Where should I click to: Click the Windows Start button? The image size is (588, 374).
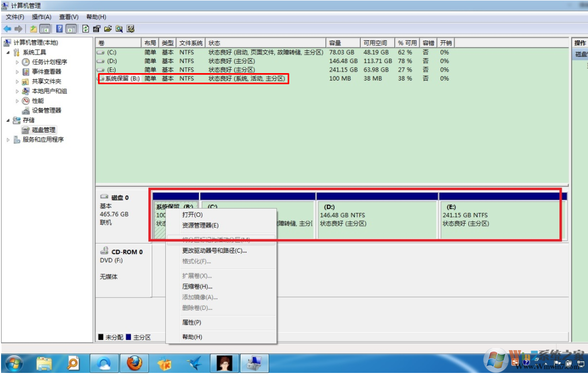pyautogui.click(x=13, y=363)
